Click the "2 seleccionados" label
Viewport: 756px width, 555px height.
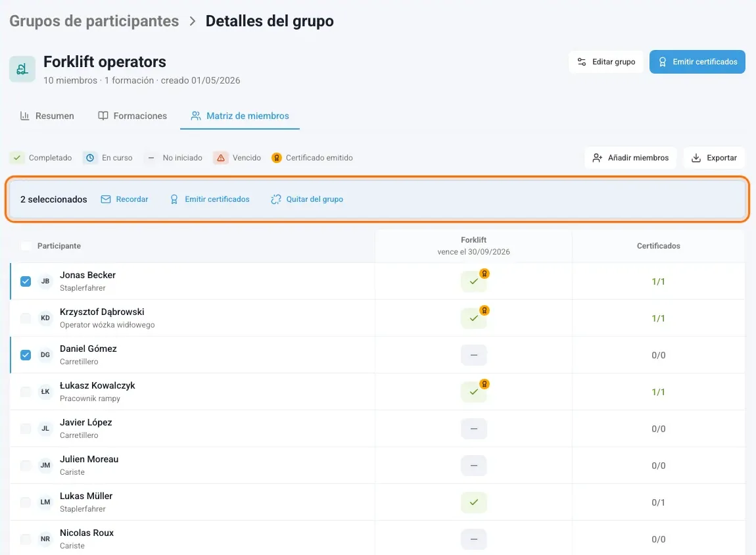click(x=53, y=199)
